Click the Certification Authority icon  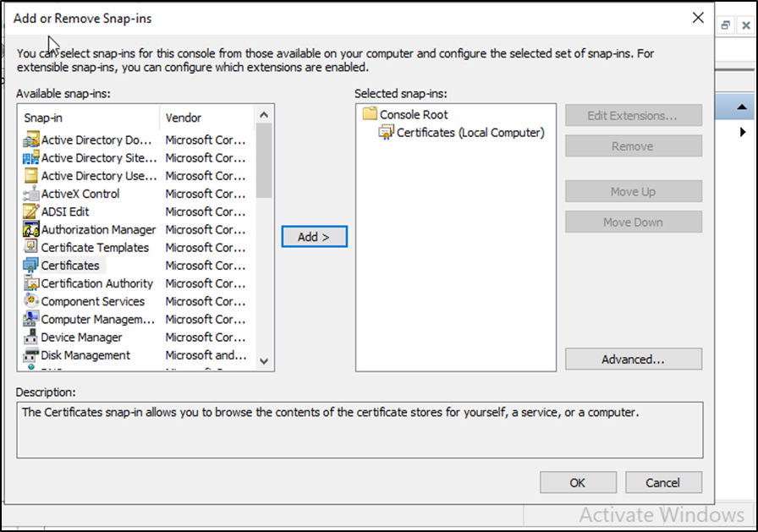(x=31, y=283)
